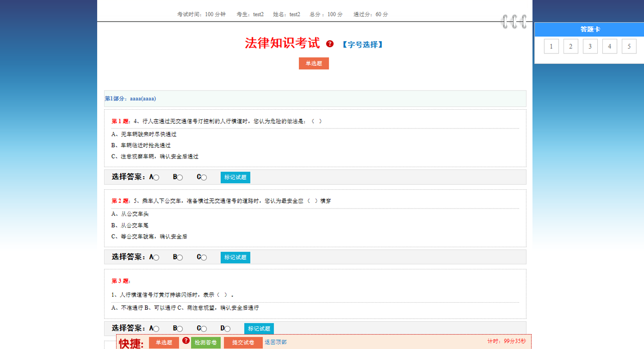The image size is (644, 349).
Task: Click the 返回顶部 link
Action: coord(276,342)
